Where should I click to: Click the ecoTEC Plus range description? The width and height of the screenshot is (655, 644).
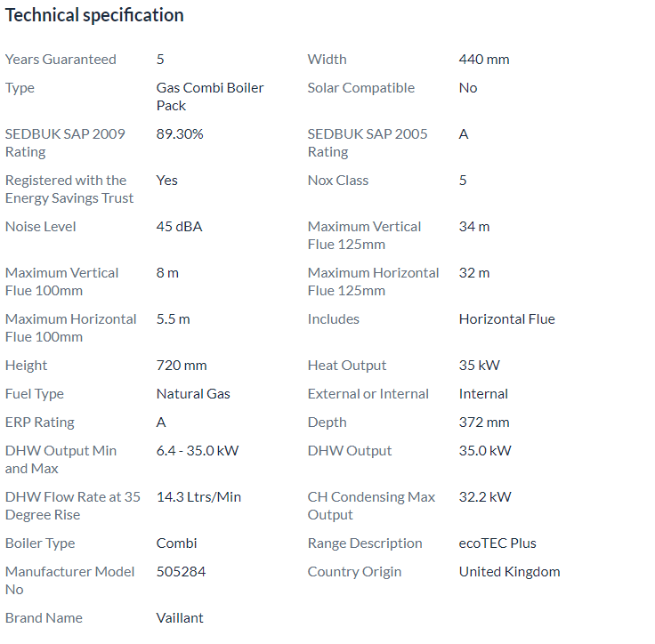[x=497, y=543]
